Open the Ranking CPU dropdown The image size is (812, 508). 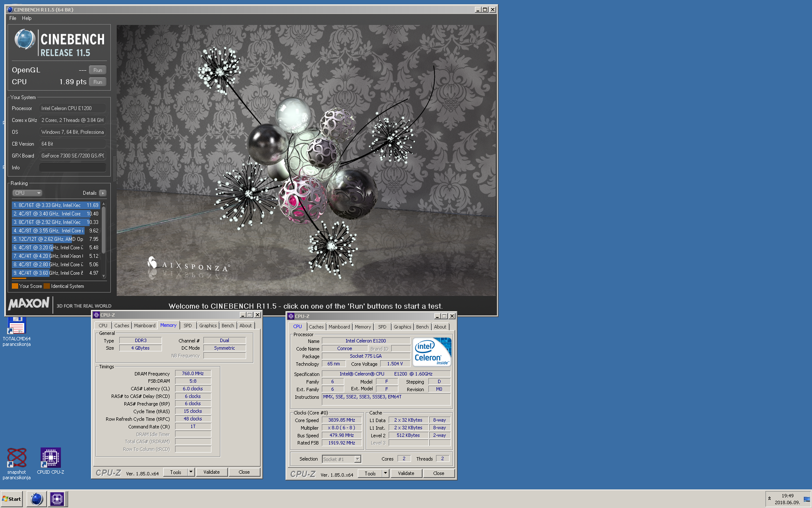(x=27, y=193)
